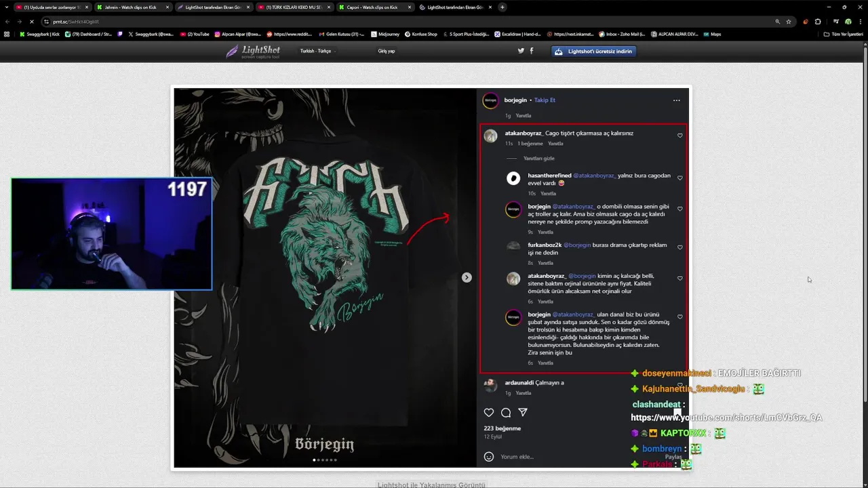Open the 'Swaggybark | Kick' bookmark
The width and height of the screenshot is (868, 488).
(39, 34)
